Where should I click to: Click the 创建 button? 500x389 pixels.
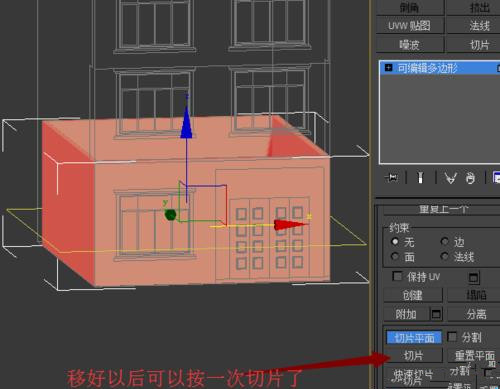[x=413, y=295]
